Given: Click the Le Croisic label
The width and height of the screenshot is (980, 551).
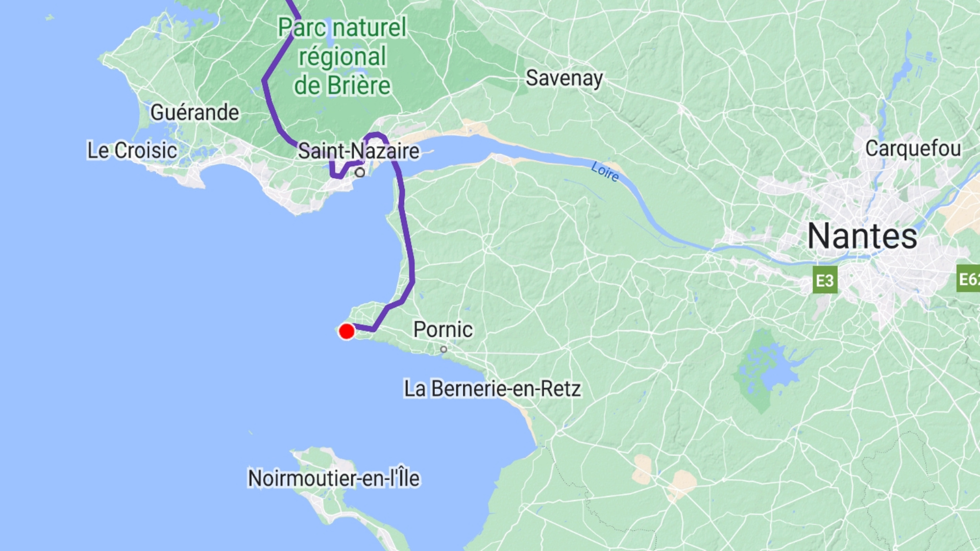Looking at the screenshot, I should click(x=132, y=151).
